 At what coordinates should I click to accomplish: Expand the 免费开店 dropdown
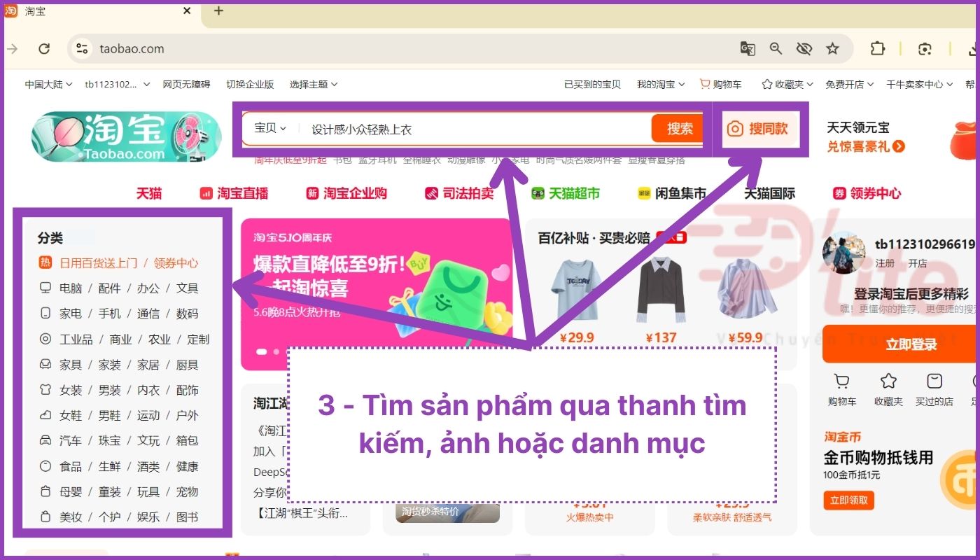pyautogui.click(x=849, y=84)
